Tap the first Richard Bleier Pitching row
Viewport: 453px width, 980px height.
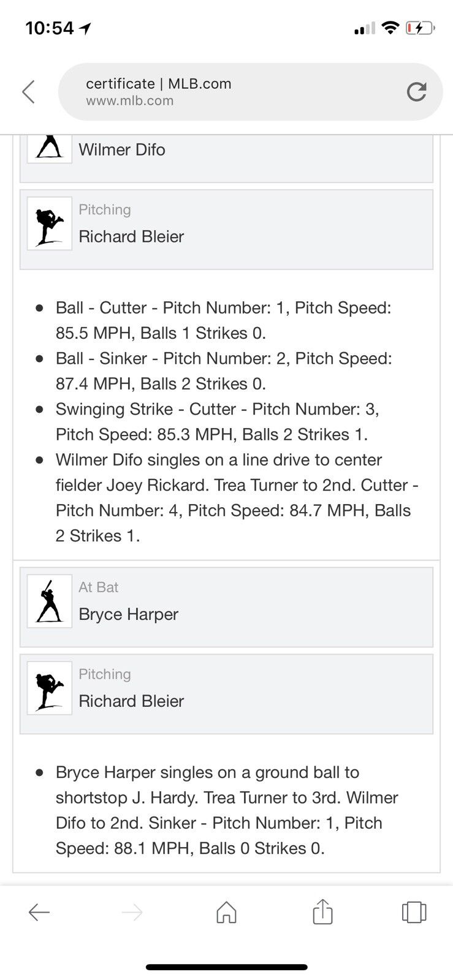coord(227,229)
